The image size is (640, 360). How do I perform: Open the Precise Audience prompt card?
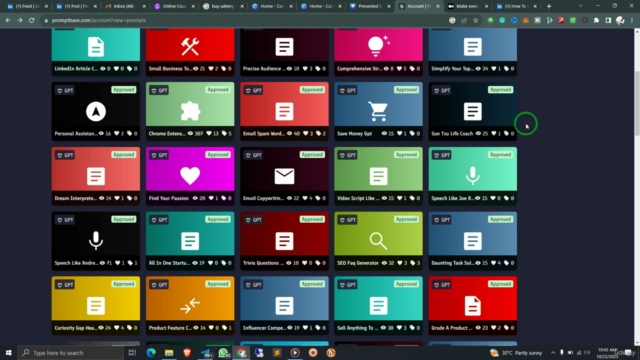click(x=284, y=51)
